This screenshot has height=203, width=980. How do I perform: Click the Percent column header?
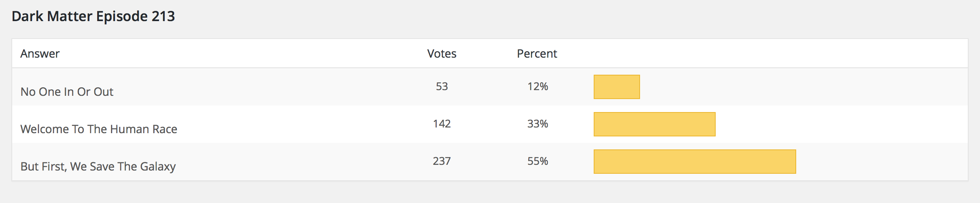coord(537,54)
